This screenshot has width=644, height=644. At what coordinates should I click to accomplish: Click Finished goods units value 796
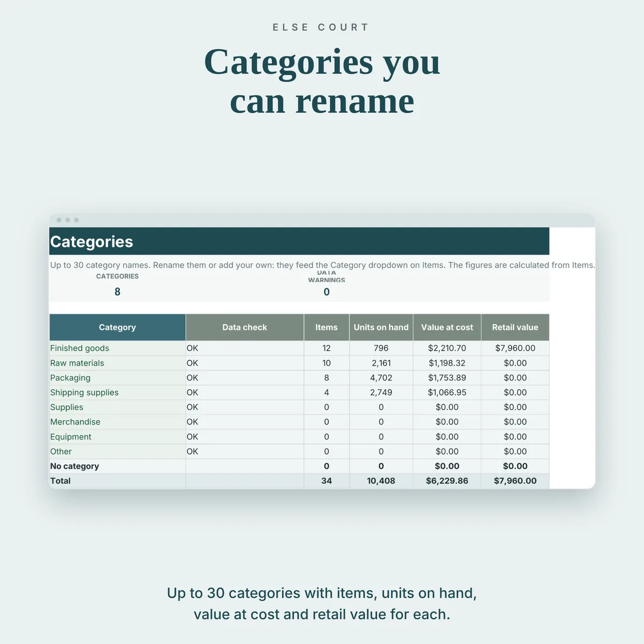[x=381, y=348]
